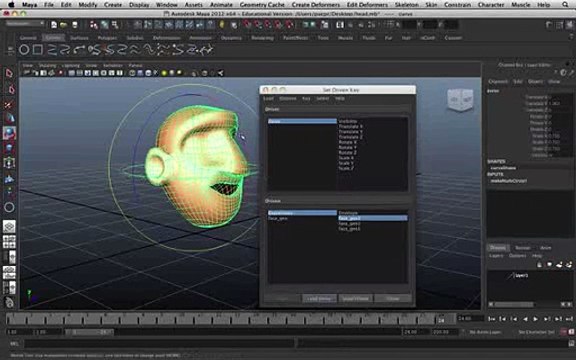Select face_geo in the driven object list
Viewport: 576px width, 360px height.
278,218
